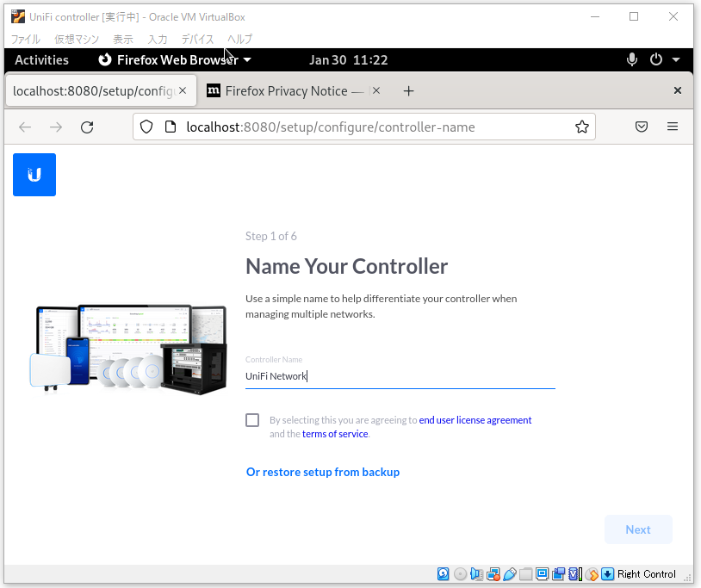This screenshot has height=588, width=701.
Task: Close the localhost:8080 setup tab
Action: tap(183, 90)
